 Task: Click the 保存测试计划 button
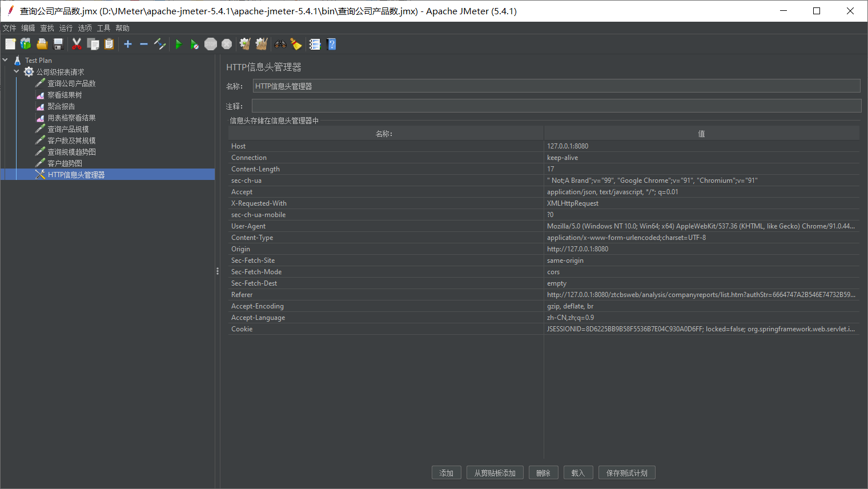[626, 473]
